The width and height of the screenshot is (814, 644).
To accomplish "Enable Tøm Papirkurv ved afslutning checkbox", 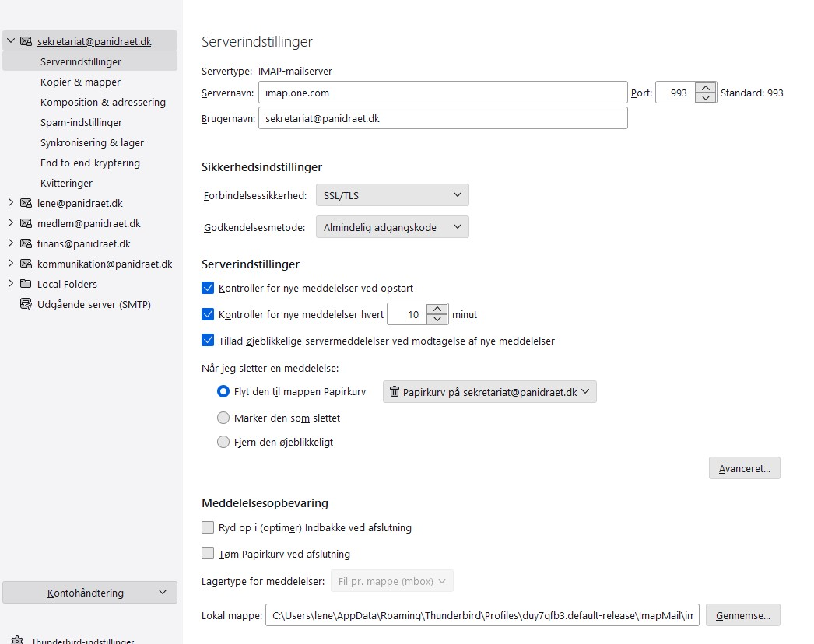I will tap(208, 554).
